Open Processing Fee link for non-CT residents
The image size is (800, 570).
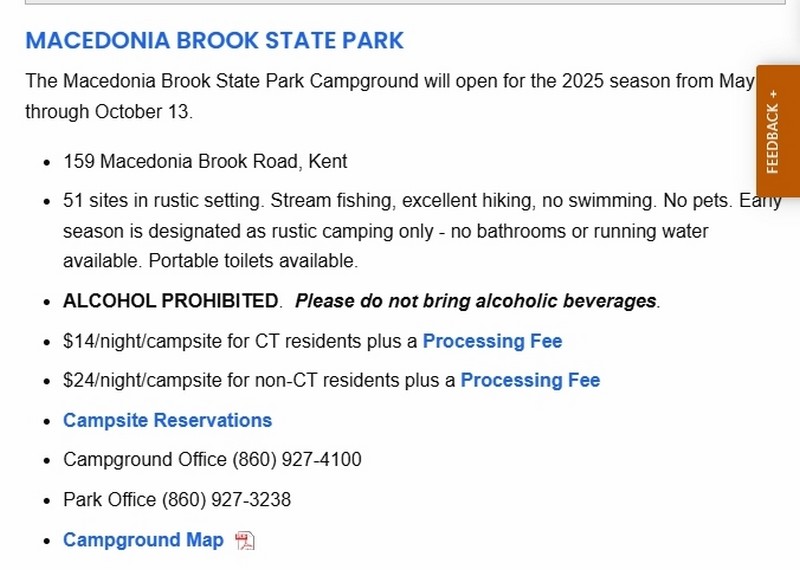click(530, 380)
